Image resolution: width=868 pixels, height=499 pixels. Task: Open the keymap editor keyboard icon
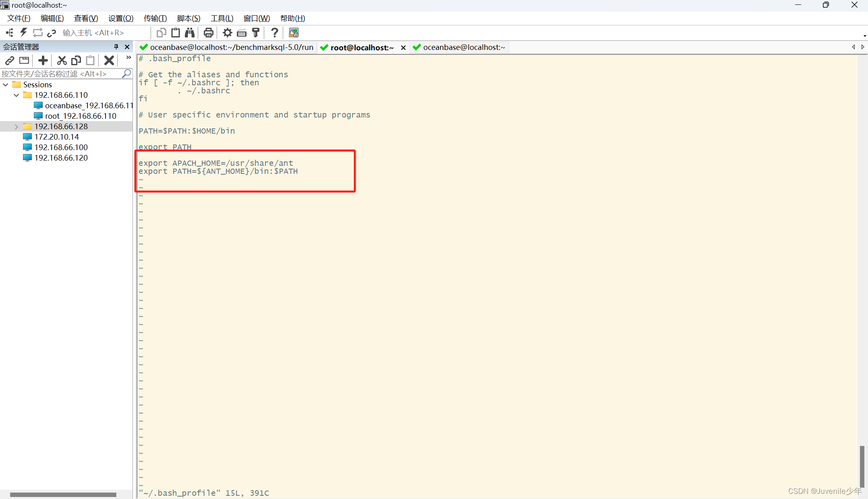pos(242,33)
